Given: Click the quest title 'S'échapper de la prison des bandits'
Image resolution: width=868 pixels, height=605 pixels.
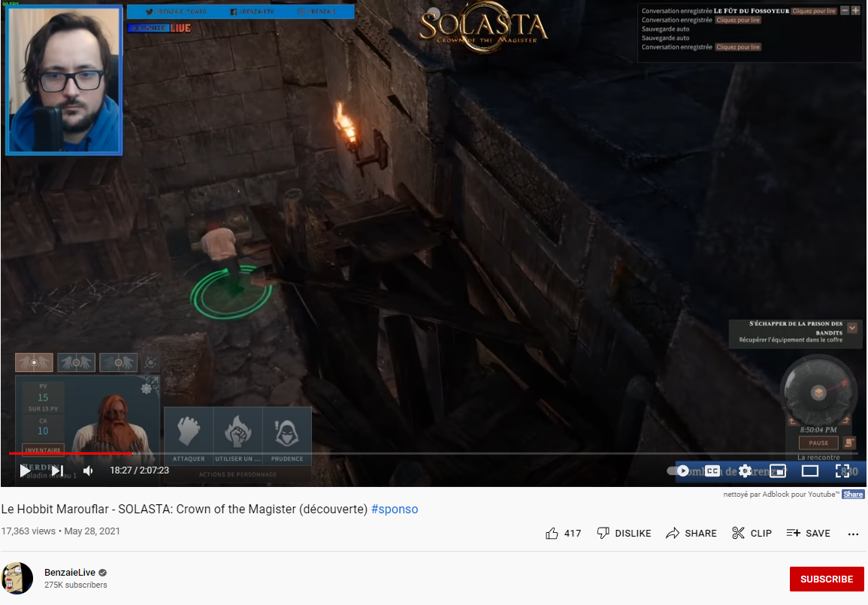Looking at the screenshot, I should point(796,328).
